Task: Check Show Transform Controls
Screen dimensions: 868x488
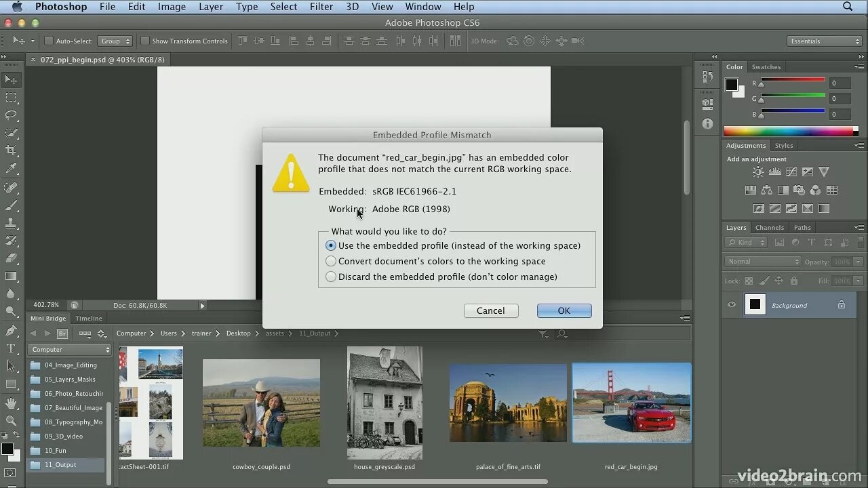Action: point(144,41)
